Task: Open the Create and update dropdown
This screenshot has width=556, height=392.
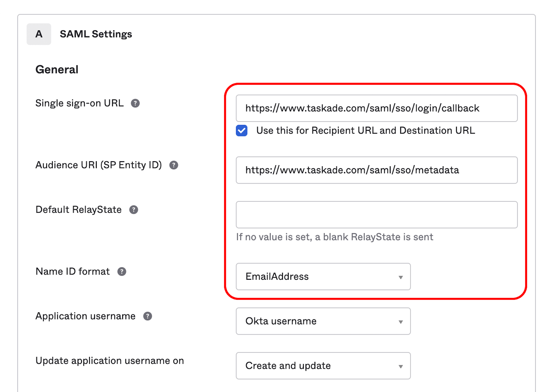Action: click(323, 366)
